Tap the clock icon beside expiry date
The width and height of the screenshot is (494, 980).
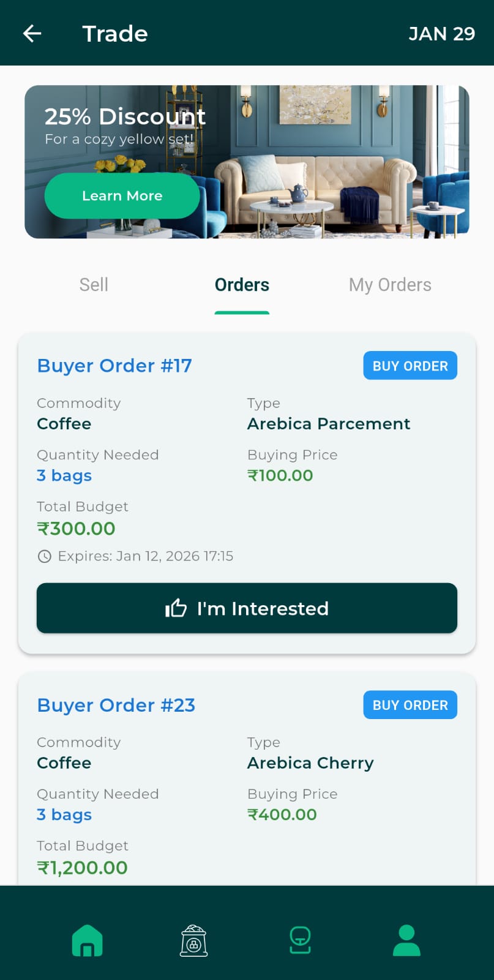pos(45,556)
